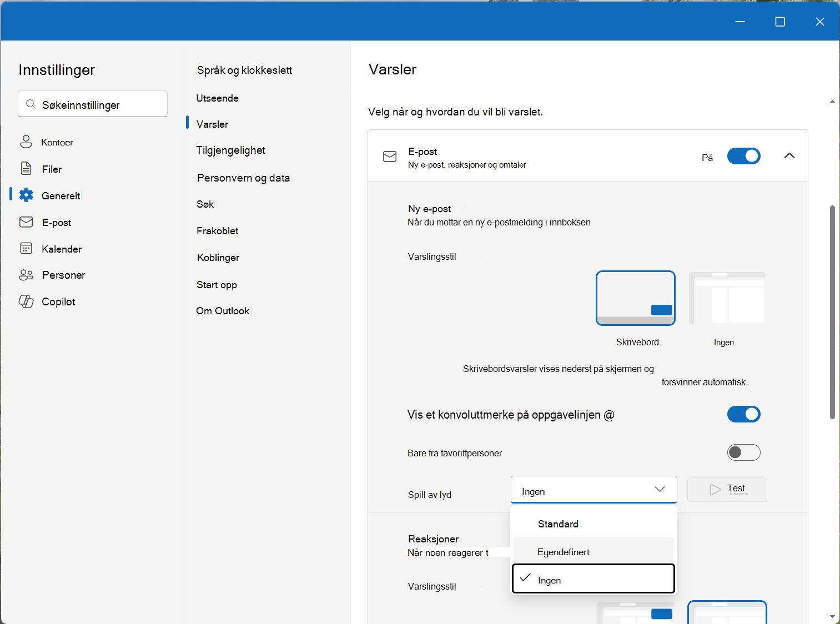Click Kontoer label in left navigation
840x624 pixels.
coord(57,142)
